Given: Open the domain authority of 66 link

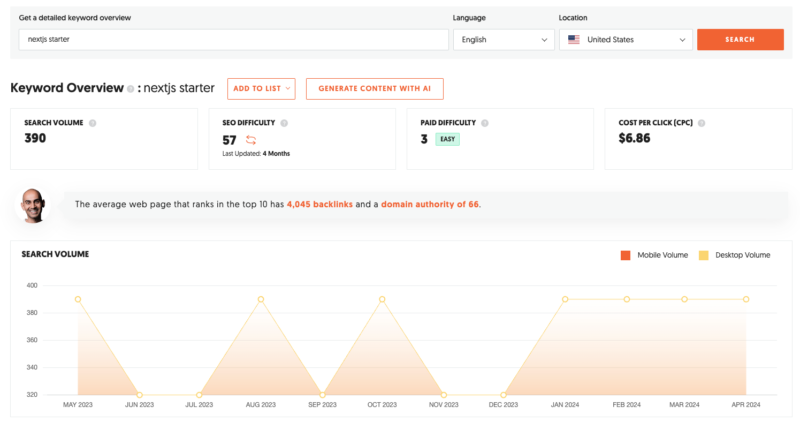Looking at the screenshot, I should point(430,204).
